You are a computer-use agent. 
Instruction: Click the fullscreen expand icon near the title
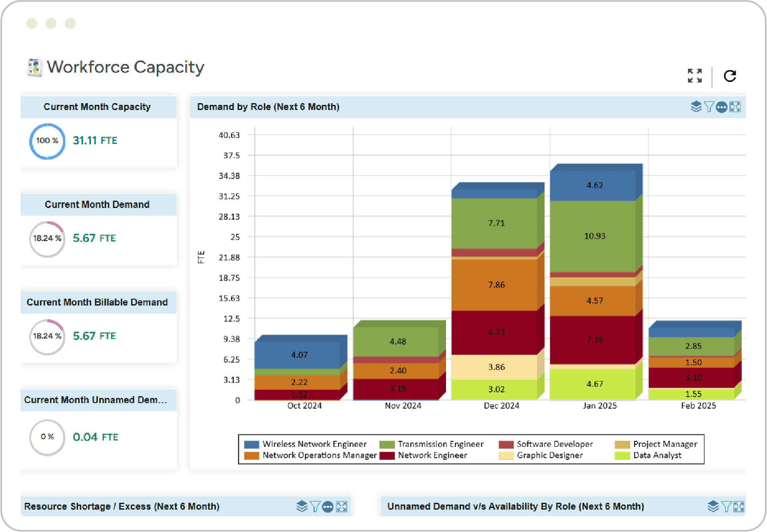tap(694, 76)
